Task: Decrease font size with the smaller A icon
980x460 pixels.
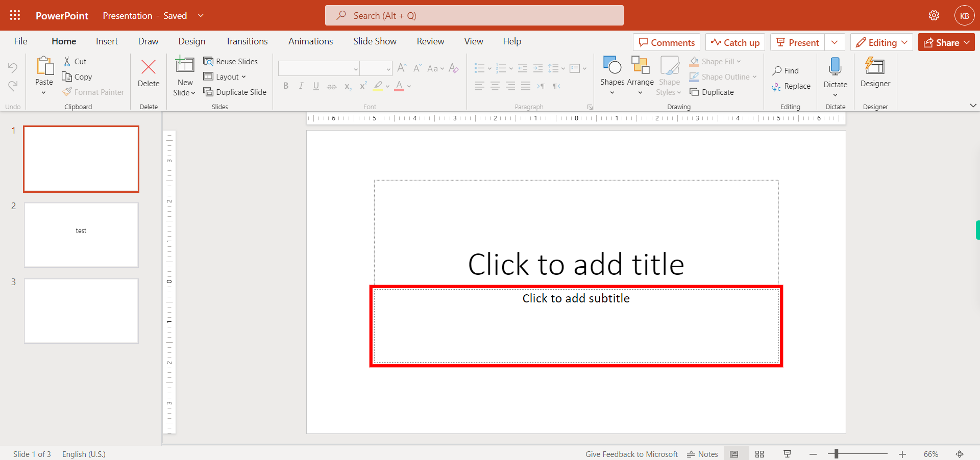Action: click(417, 68)
